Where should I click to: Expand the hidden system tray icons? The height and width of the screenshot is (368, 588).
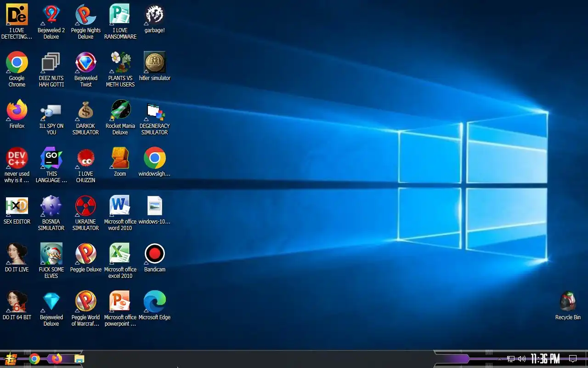[499, 359]
